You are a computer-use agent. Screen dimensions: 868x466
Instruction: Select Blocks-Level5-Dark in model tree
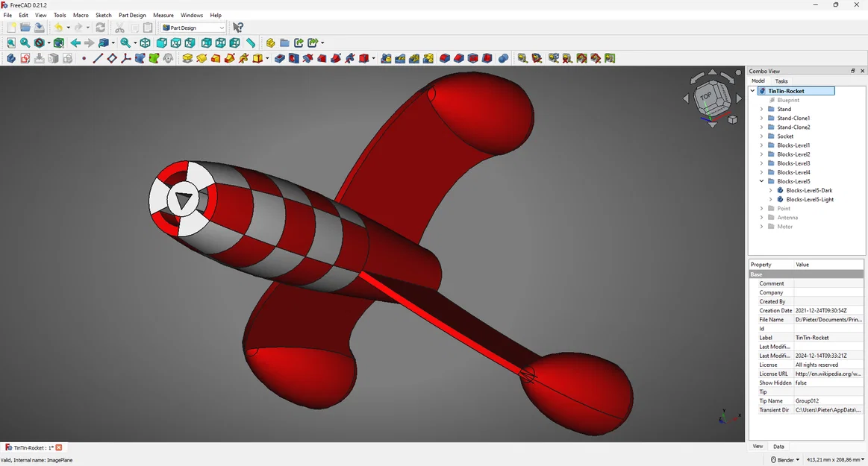coord(809,190)
